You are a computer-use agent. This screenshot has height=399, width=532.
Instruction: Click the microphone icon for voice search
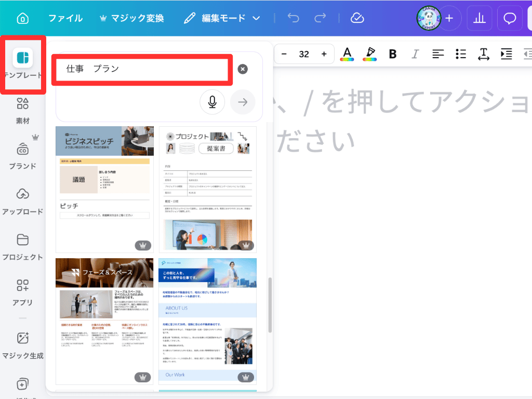point(212,102)
